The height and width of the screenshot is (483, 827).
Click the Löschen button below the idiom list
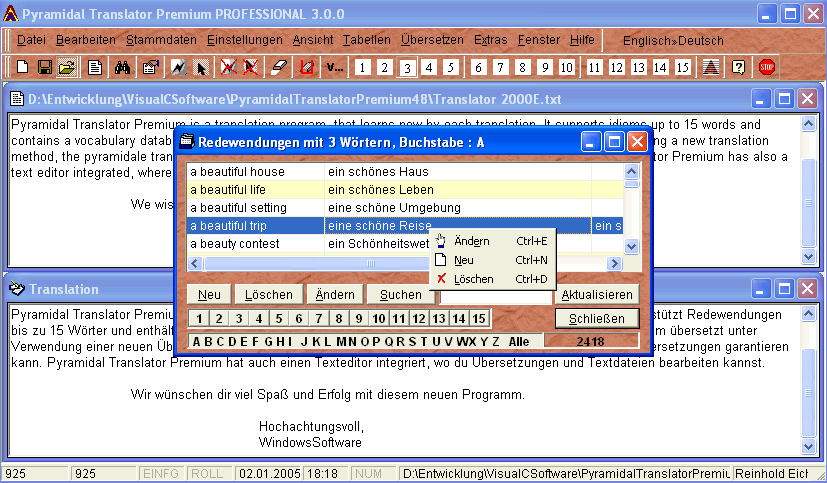pyautogui.click(x=268, y=295)
